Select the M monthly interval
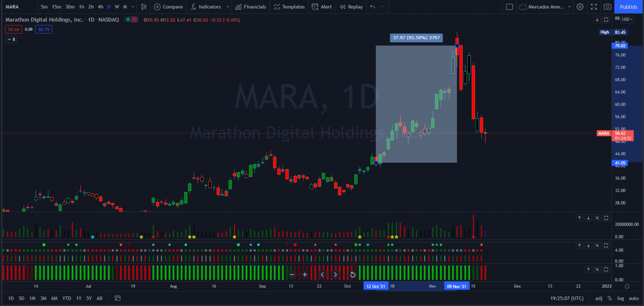The height and width of the screenshot is (306, 644). tap(125, 7)
